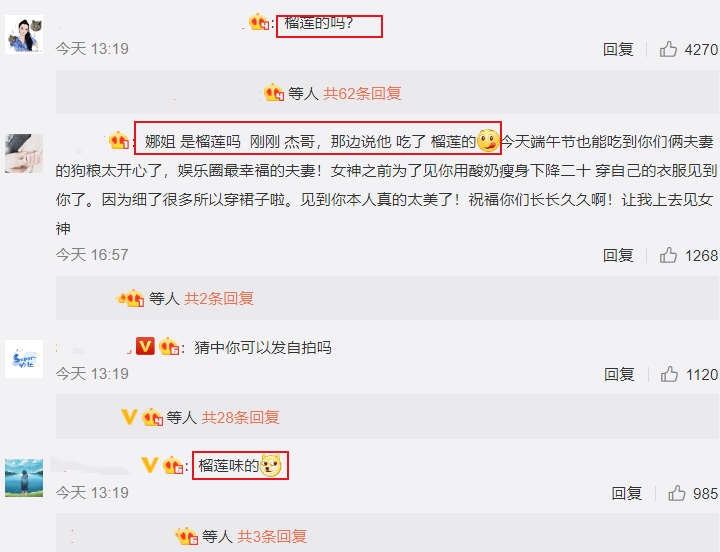Click thumbs-up on the 1268-likes comment
This screenshot has width=720, height=552.
click(x=668, y=255)
